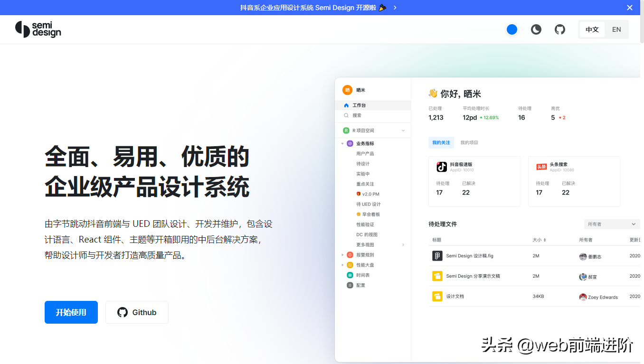Open the 头条搜索 card title
644x364 pixels.
pos(559,165)
